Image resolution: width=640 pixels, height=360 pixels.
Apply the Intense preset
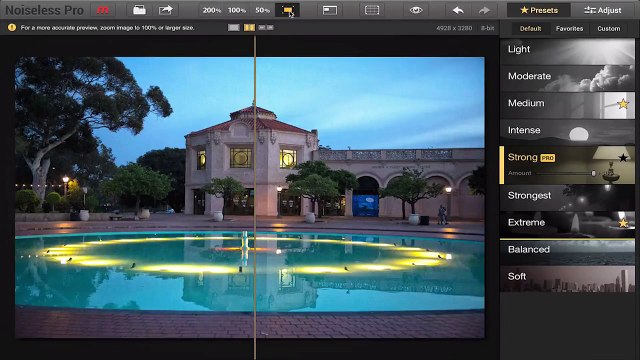click(x=567, y=132)
